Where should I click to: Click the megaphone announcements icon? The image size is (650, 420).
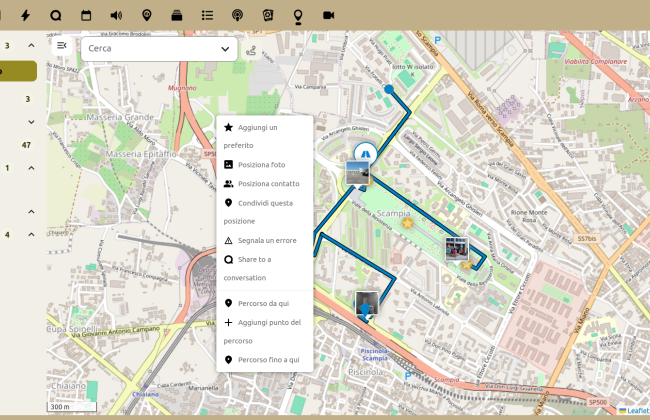(116, 15)
